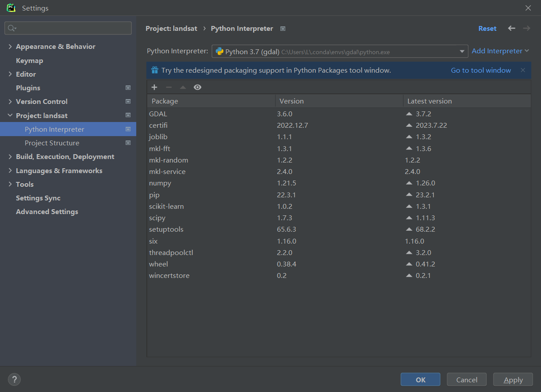Click the Reset link
The height and width of the screenshot is (392, 541).
tap(487, 28)
